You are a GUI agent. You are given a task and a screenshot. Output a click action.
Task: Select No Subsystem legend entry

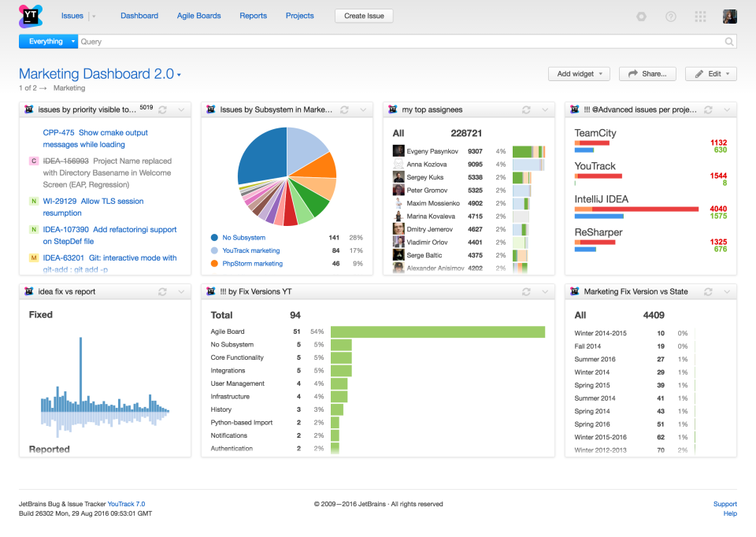click(244, 238)
